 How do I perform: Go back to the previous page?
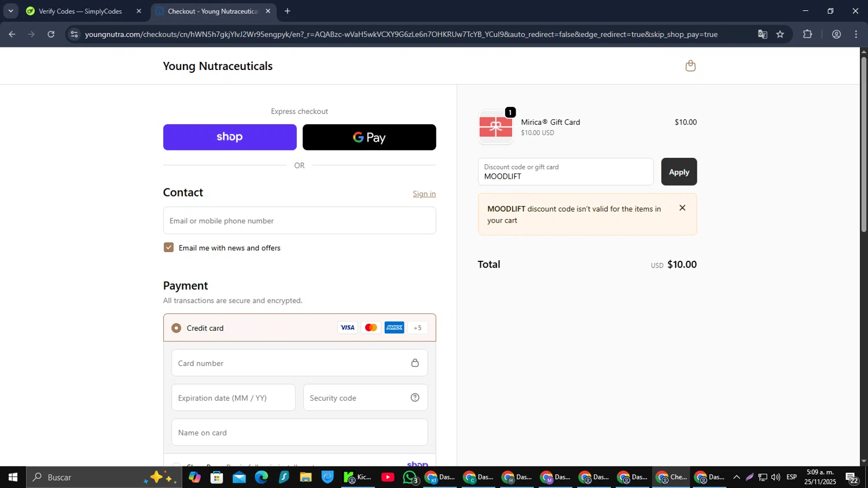click(x=12, y=34)
